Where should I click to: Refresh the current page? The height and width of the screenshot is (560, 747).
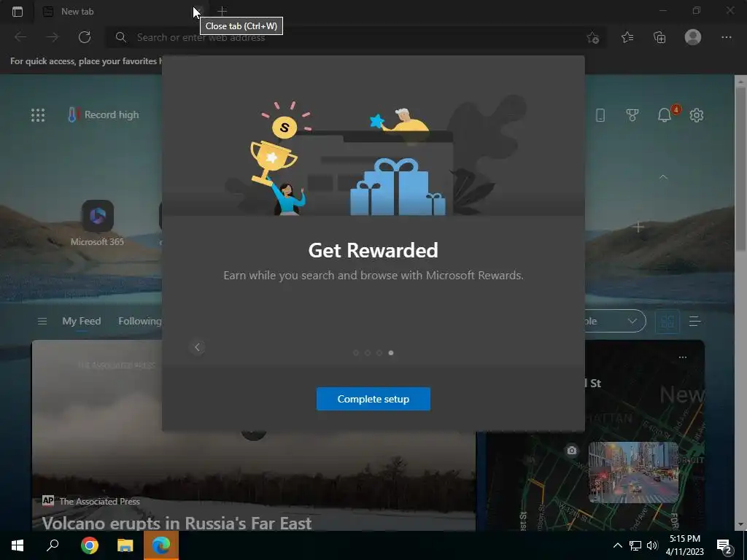coord(85,37)
